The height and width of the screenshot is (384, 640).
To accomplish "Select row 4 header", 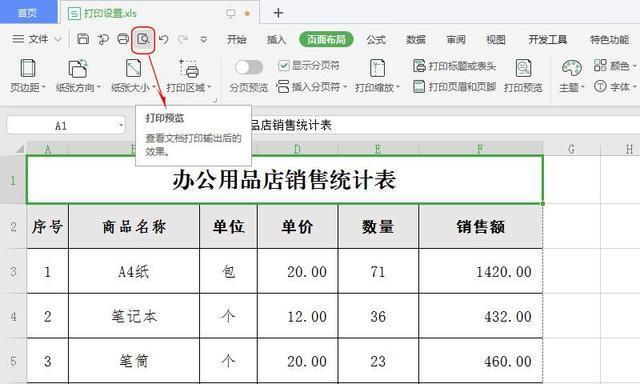I will (x=13, y=316).
